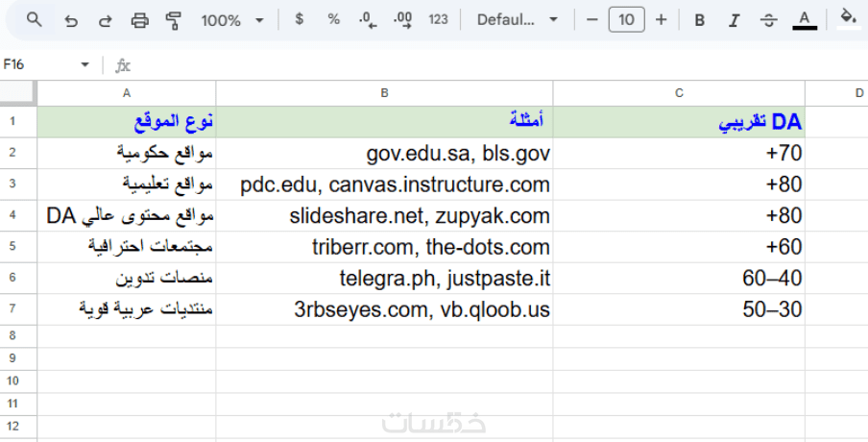This screenshot has height=442, width=868.
Task: Toggle italic formatting
Action: (734, 20)
